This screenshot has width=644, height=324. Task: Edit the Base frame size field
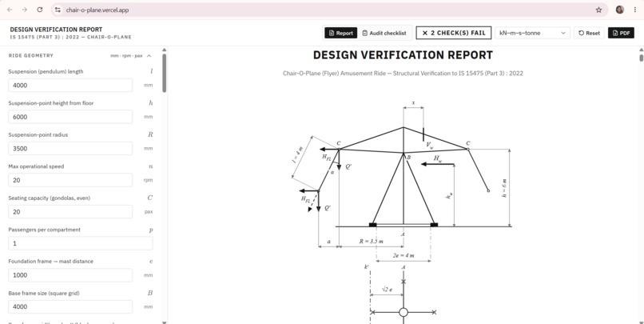pyautogui.click(x=70, y=306)
